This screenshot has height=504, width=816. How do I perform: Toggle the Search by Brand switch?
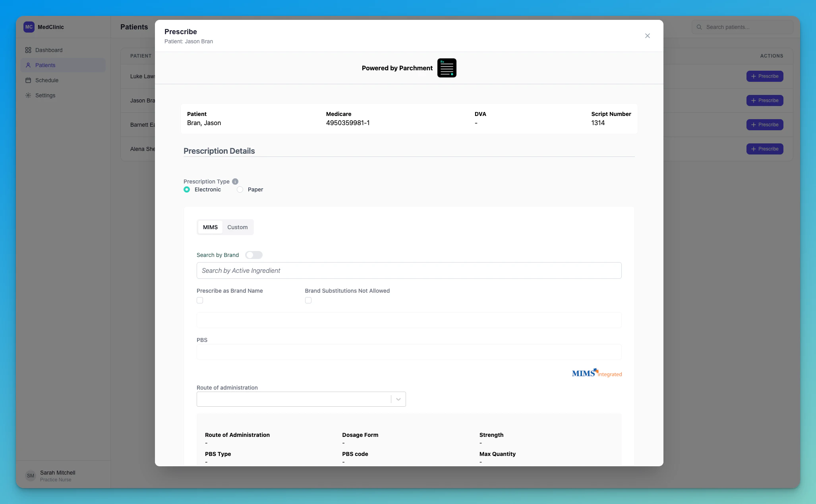point(253,255)
